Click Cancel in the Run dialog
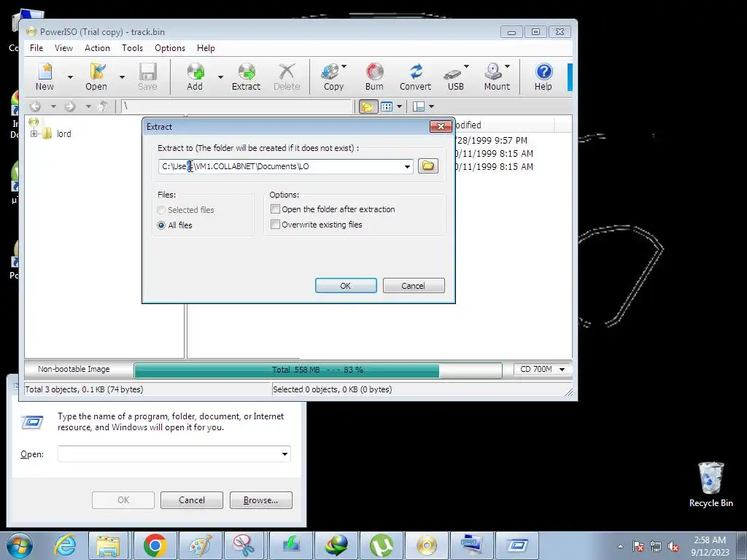Image resolution: width=747 pixels, height=560 pixels. pos(192,500)
